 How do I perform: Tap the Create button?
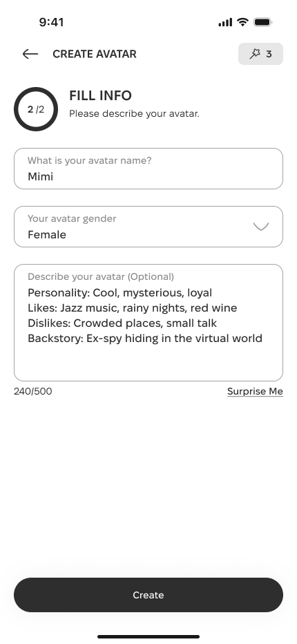[148, 595]
